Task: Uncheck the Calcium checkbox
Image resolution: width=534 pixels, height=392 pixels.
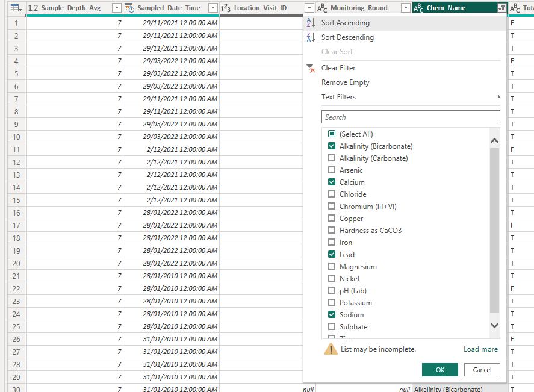Action: 332,182
